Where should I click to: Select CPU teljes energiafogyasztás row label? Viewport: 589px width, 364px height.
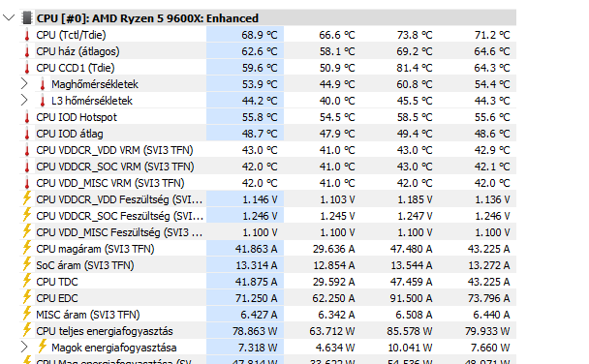[x=105, y=331]
